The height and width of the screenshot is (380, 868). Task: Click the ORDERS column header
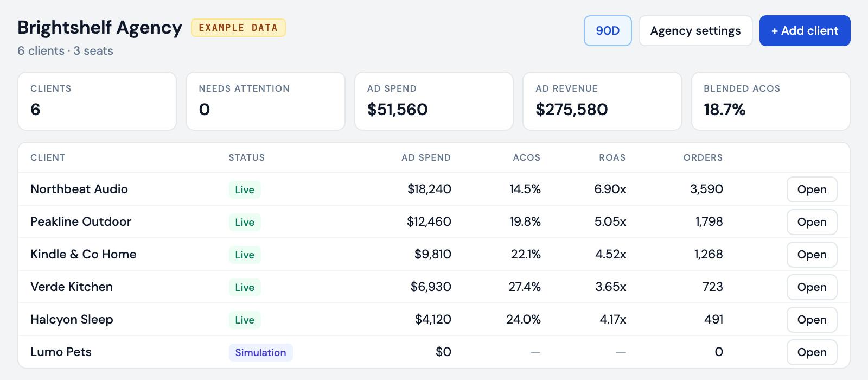[x=703, y=158]
